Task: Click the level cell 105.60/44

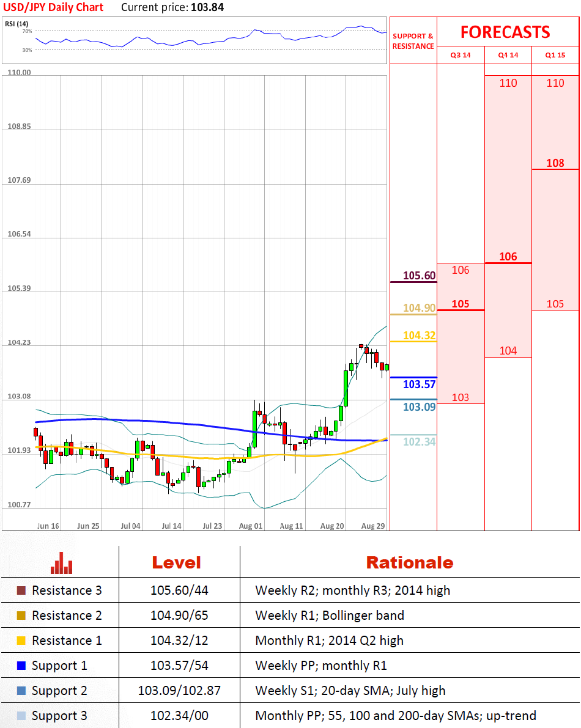Action: point(179,590)
